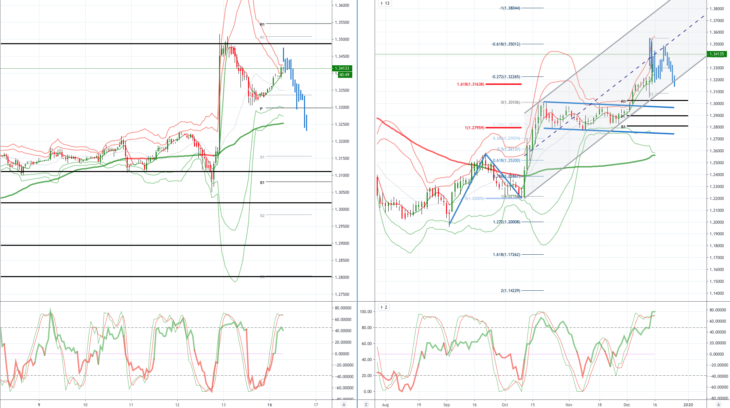This screenshot has height=408, width=730.
Task: Click the green 1.34133 current price label
Action: pos(343,68)
